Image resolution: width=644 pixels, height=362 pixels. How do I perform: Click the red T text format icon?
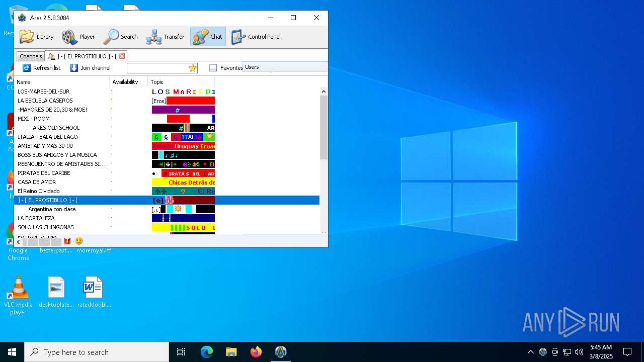[x=67, y=241]
